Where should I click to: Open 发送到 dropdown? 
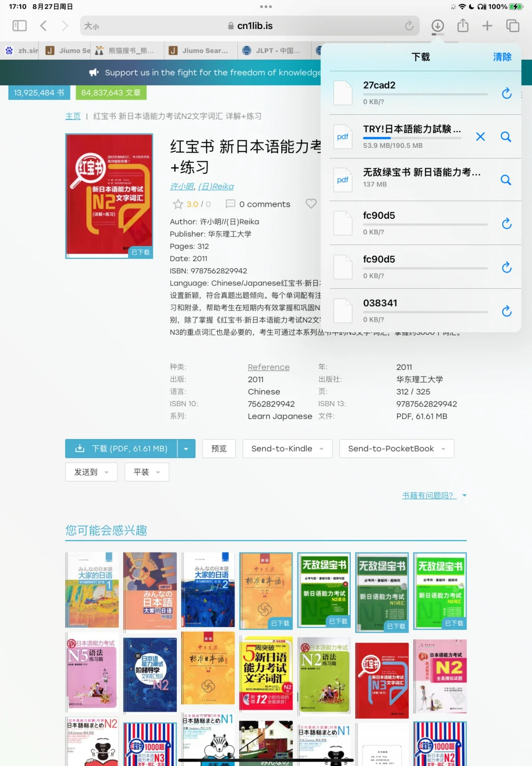coord(91,472)
